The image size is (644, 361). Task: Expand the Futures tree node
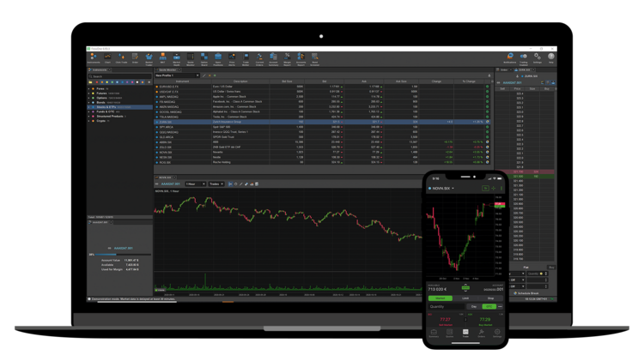point(88,93)
